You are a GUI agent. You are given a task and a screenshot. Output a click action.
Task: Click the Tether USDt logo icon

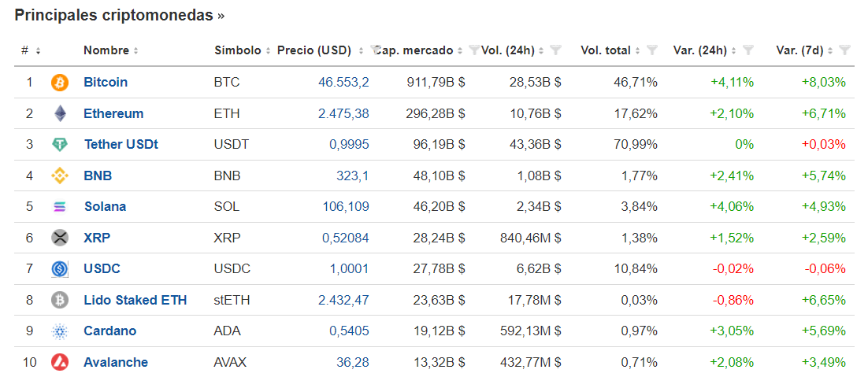60,145
